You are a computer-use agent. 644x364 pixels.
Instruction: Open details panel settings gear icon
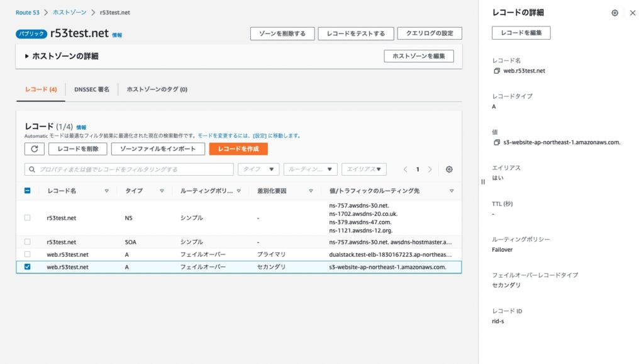coord(614,13)
